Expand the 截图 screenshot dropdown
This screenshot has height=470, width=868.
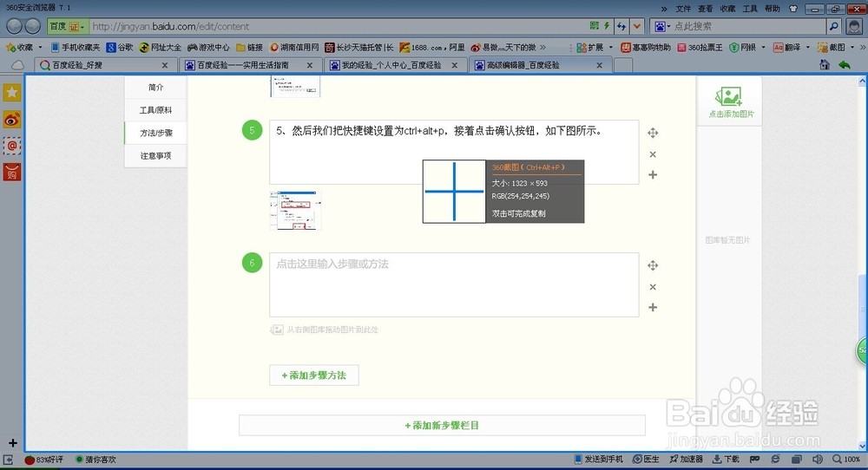pyautogui.click(x=853, y=48)
